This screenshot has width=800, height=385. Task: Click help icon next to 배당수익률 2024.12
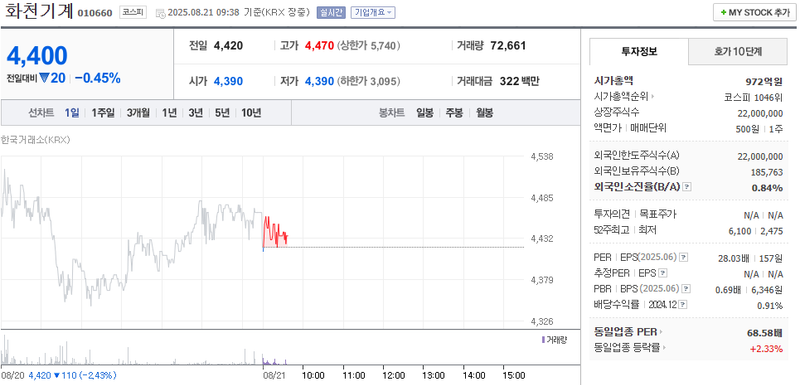coord(683,305)
